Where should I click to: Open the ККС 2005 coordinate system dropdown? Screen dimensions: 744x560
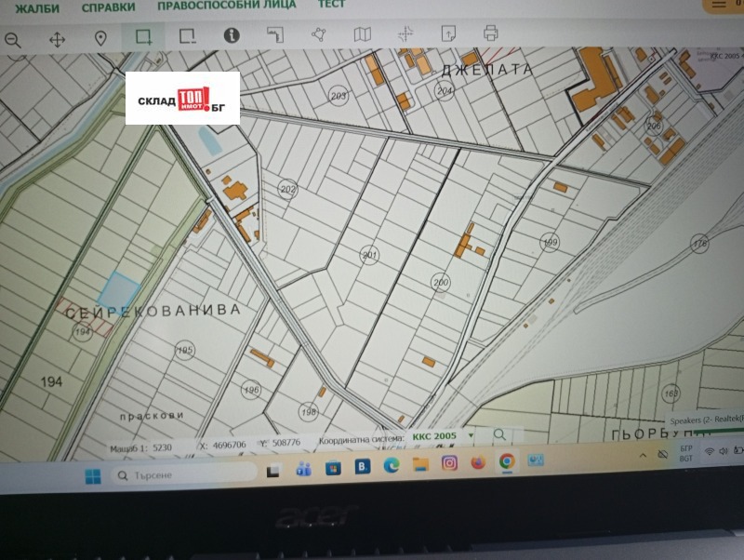[437, 435]
